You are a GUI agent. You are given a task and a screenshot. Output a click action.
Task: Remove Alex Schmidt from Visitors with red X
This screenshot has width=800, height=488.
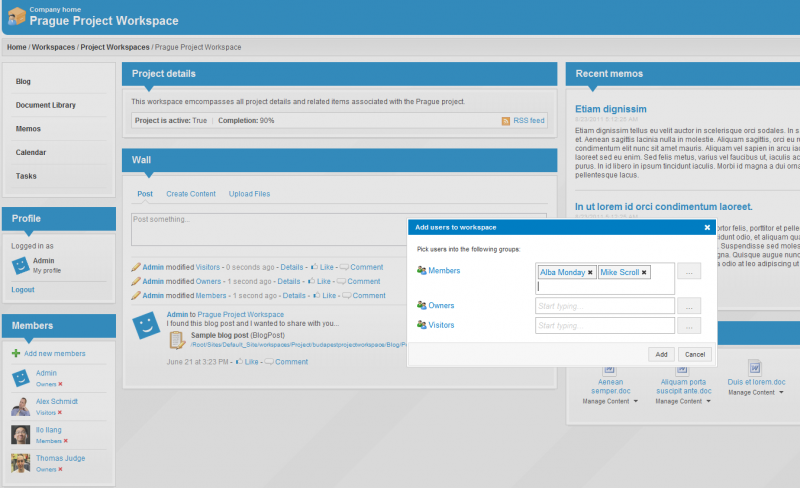point(60,412)
